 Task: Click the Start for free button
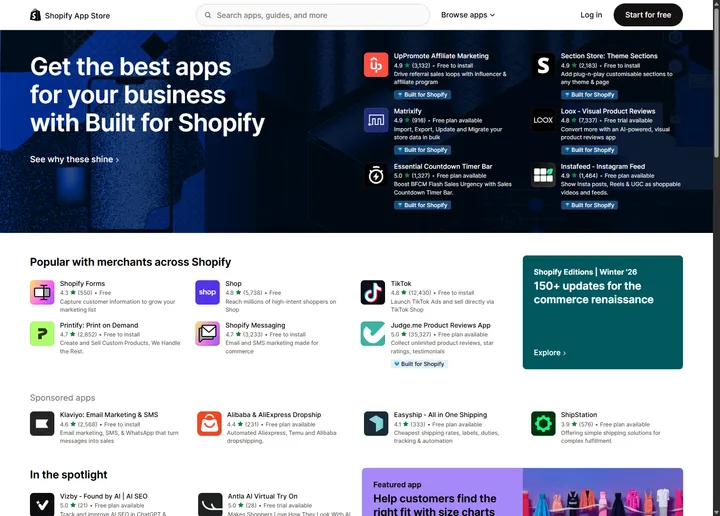648,15
